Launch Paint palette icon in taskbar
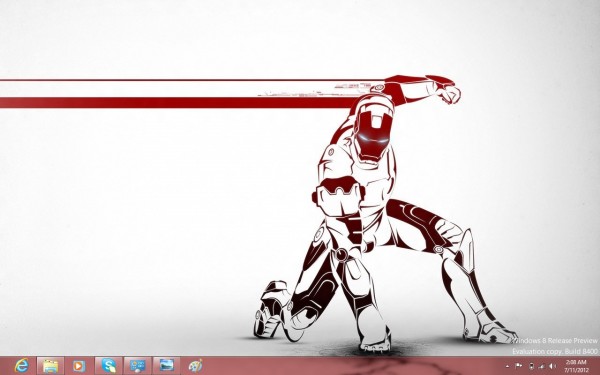Viewport: 600px width, 375px height. tap(196, 366)
